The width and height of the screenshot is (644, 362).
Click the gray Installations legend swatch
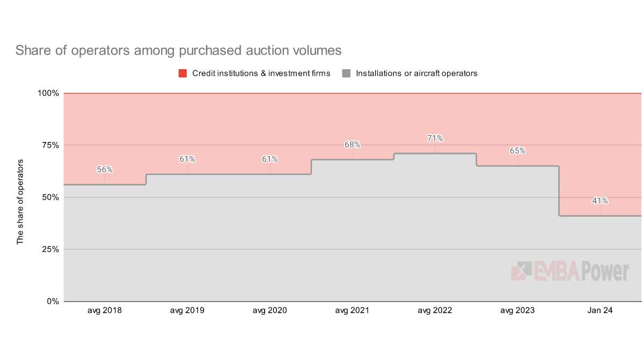coord(346,73)
